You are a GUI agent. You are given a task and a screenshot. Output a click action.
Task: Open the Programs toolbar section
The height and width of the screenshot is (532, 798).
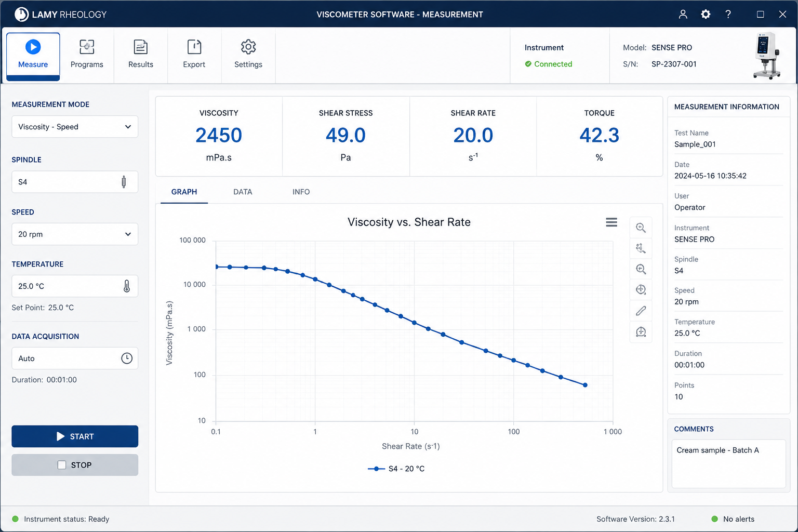(x=87, y=55)
